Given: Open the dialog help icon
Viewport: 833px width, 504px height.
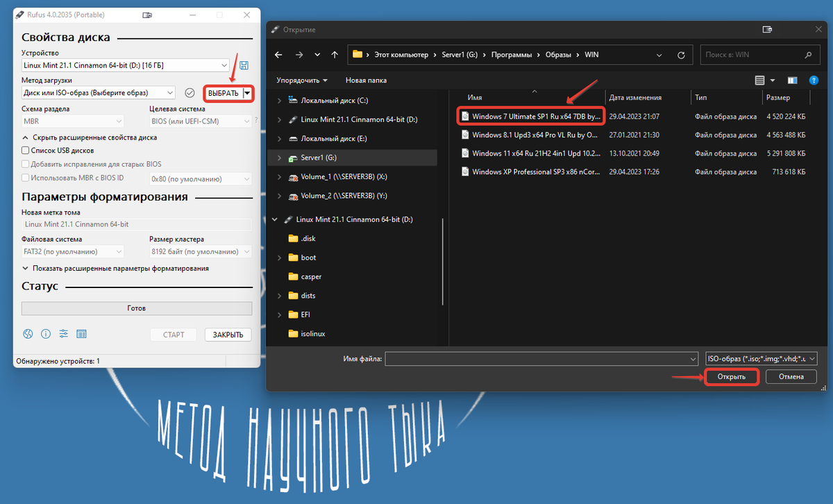Looking at the screenshot, I should click(x=814, y=80).
